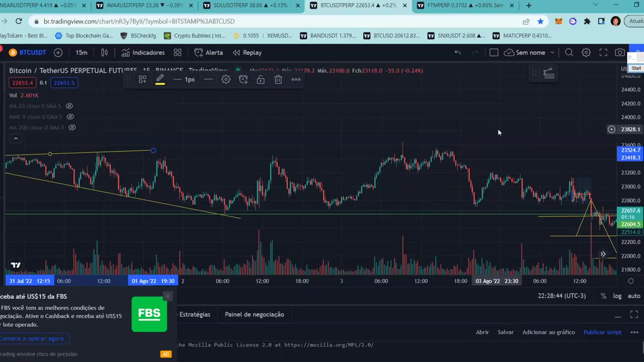Switch to the Estratégias tab
Viewport: 644px width, 362px height.
point(195,314)
